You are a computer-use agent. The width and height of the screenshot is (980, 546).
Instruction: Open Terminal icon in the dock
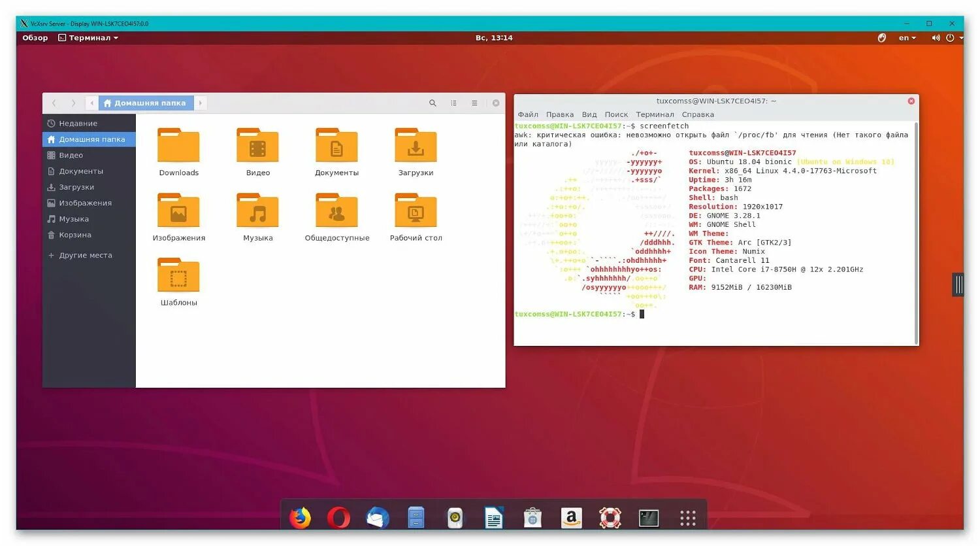coord(649,518)
